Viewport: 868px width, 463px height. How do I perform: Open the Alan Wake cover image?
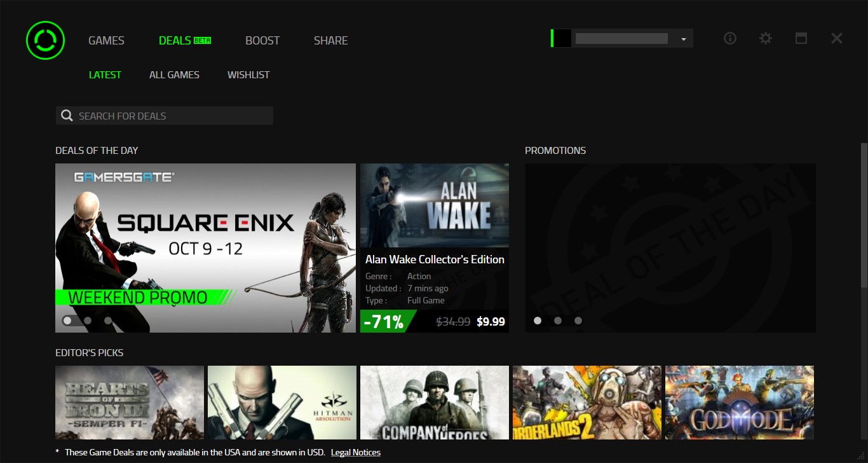click(435, 205)
